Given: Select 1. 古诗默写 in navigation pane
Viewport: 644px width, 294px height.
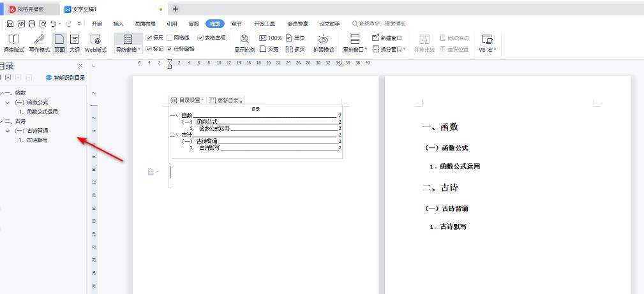Looking at the screenshot, I should click(x=33, y=140).
